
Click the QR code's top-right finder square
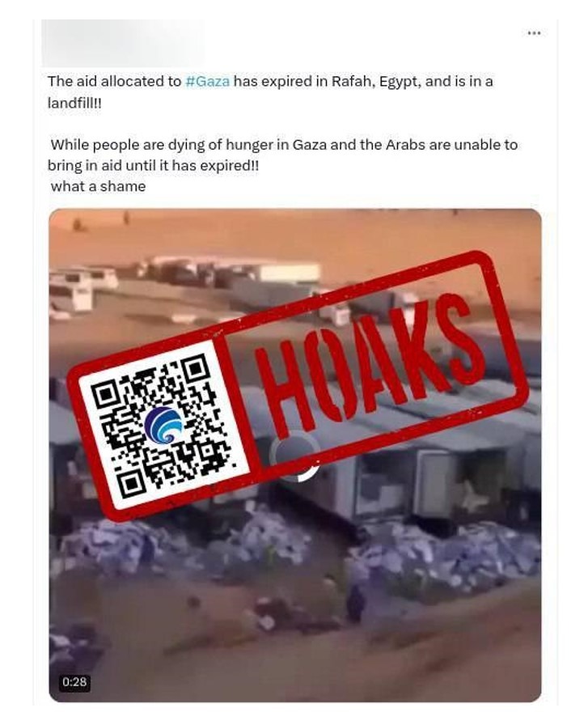click(x=196, y=367)
